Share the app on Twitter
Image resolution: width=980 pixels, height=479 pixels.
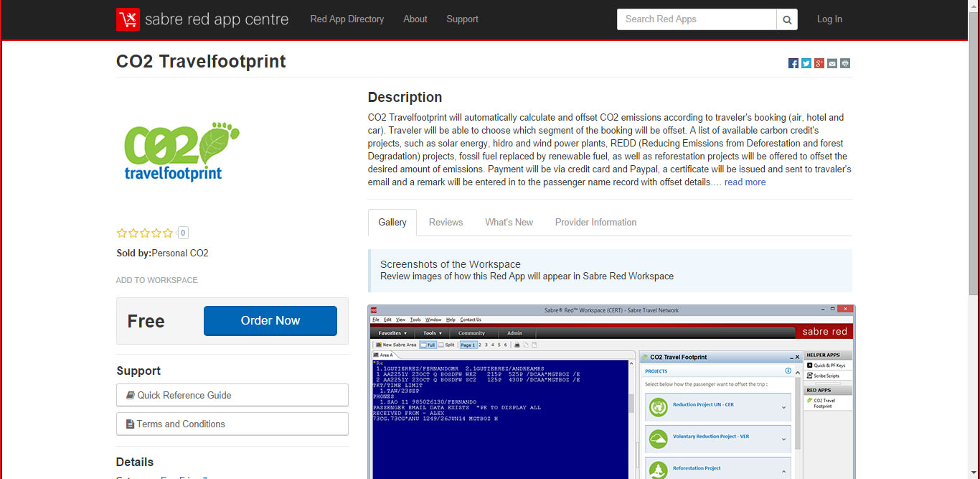(x=806, y=63)
